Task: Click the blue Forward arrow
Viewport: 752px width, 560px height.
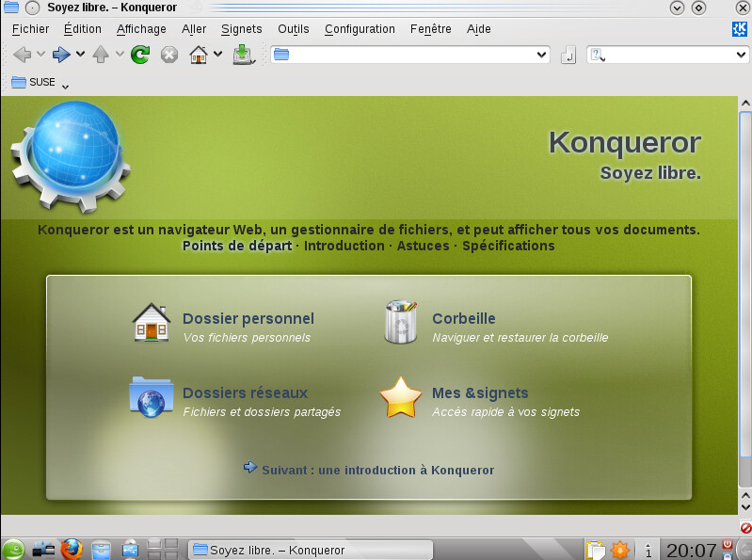Action: click(x=61, y=55)
